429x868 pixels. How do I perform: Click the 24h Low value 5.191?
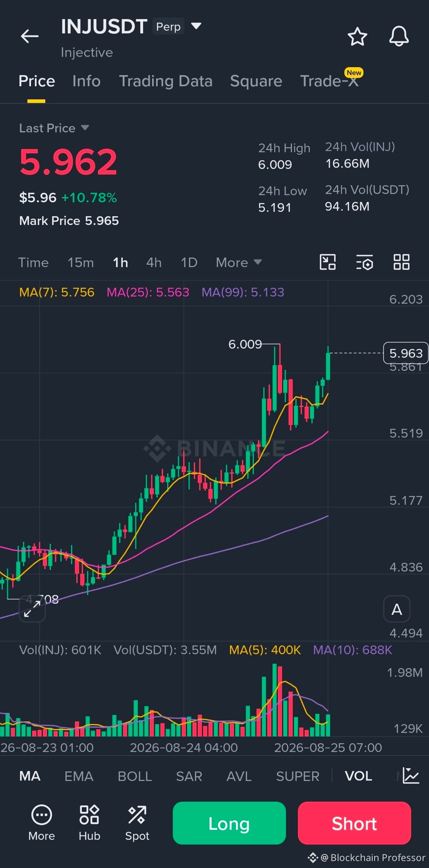pyautogui.click(x=274, y=207)
